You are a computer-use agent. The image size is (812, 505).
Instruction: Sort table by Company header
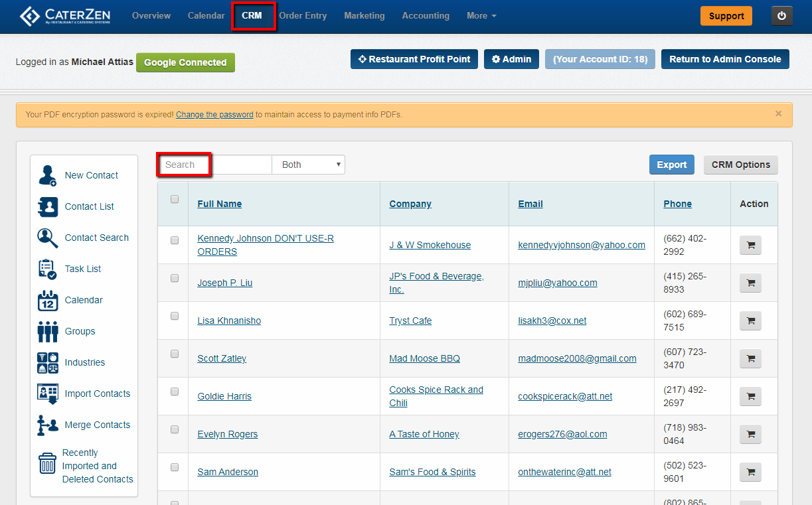[x=410, y=204]
